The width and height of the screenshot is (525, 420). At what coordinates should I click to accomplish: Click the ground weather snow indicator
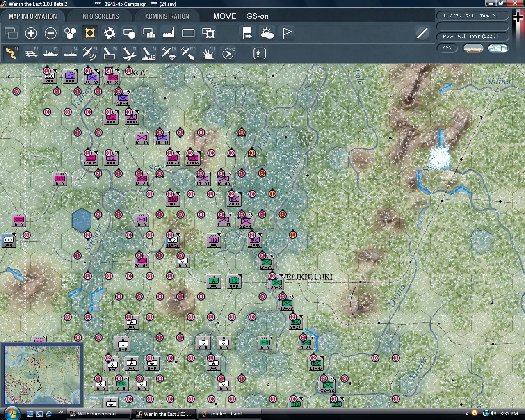(473, 48)
